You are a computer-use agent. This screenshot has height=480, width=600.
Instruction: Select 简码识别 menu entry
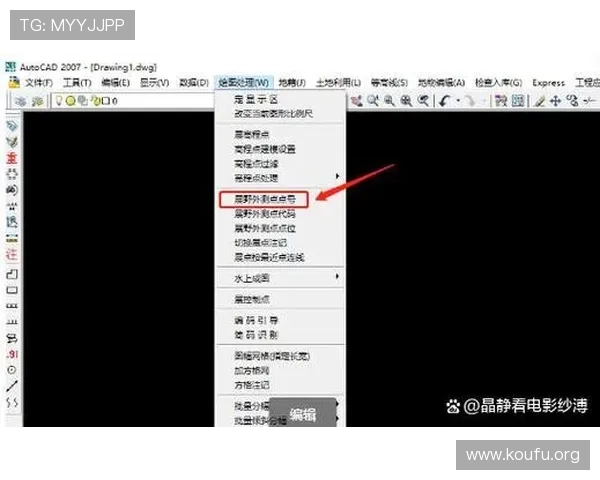(x=281, y=335)
